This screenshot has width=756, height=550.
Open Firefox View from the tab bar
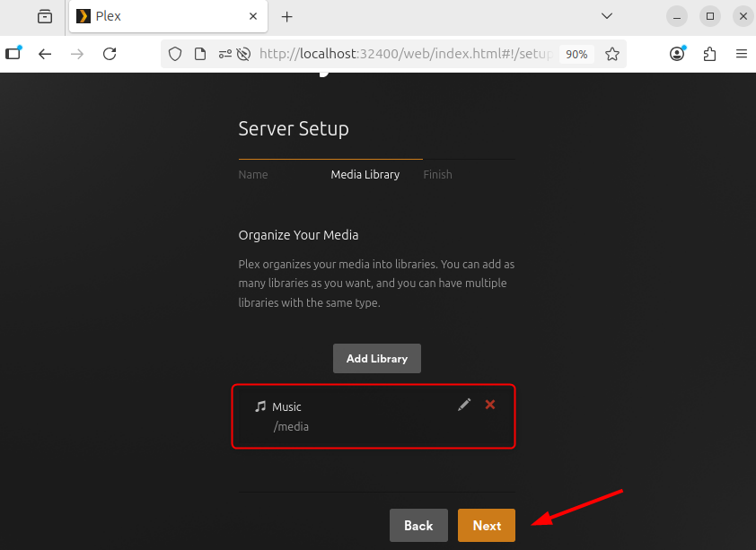tap(45, 16)
